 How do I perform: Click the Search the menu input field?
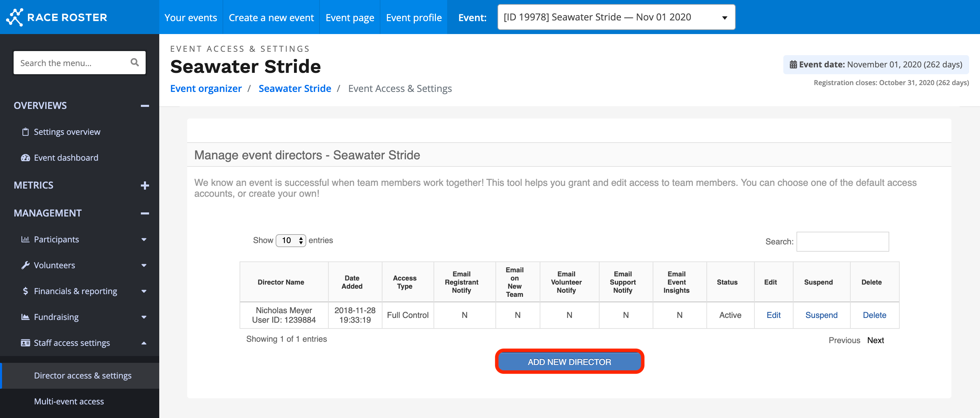[x=80, y=63]
